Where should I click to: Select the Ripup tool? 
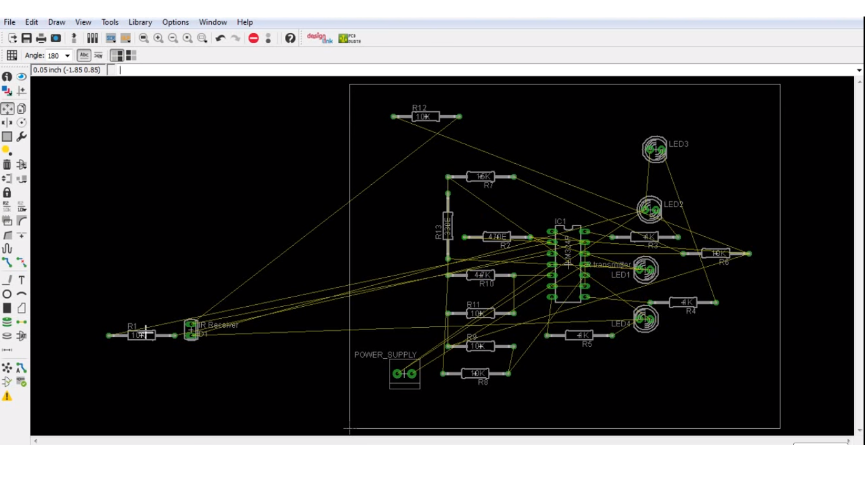(x=22, y=262)
